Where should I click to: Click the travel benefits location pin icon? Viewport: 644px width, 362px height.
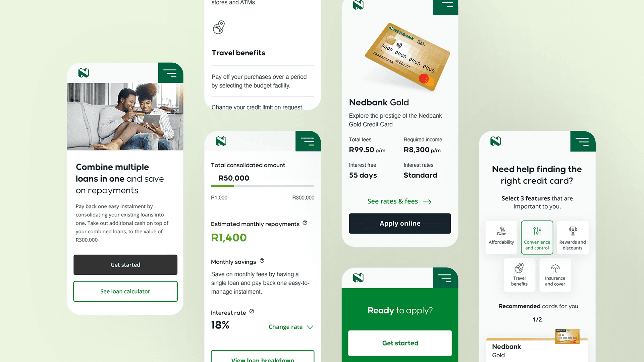point(218,27)
